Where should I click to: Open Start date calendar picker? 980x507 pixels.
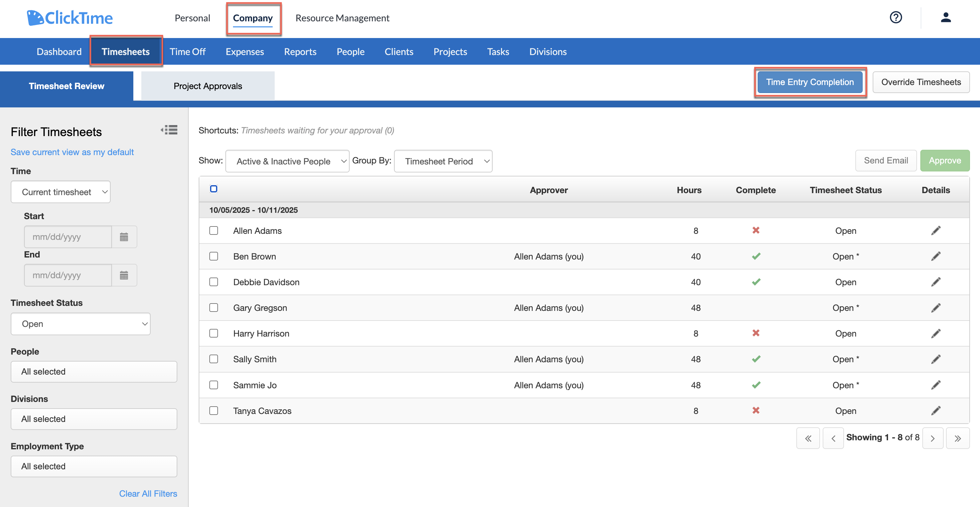pyautogui.click(x=124, y=237)
